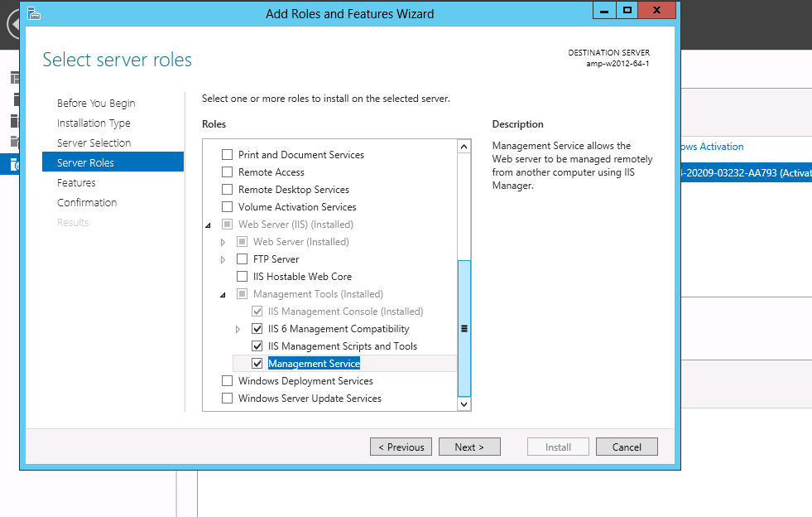Open Windows Activation link in Server Manager

click(x=712, y=147)
